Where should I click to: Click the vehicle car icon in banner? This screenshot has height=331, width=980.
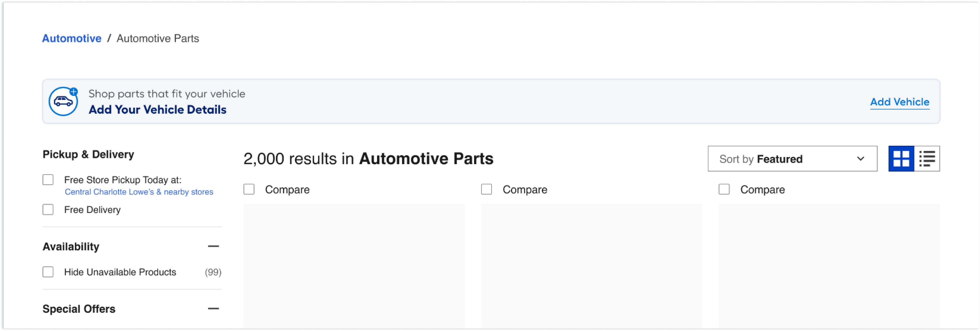point(63,102)
